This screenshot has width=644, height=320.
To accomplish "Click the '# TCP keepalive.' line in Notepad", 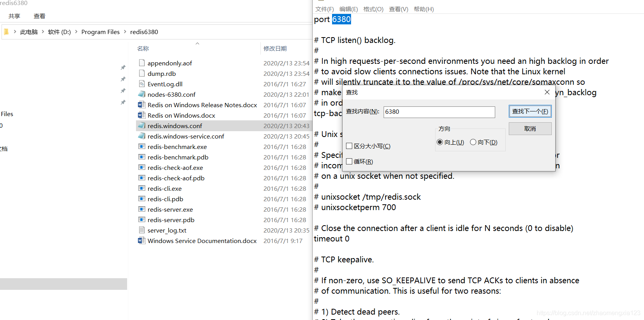I will coord(344,260).
